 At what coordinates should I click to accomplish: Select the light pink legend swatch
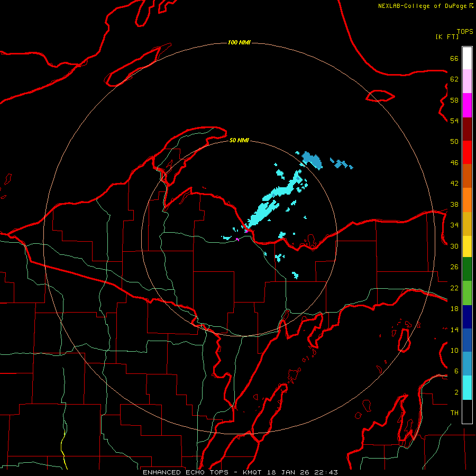pos(467,81)
